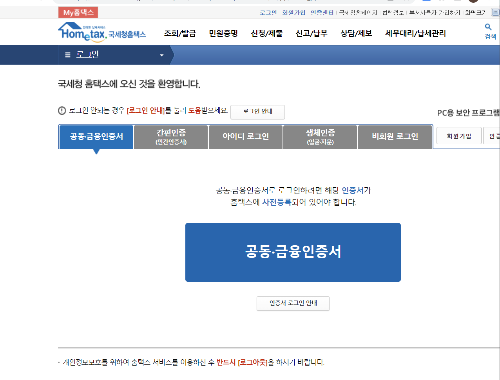Screen dimensions: 500x380
Task: Click the 국세청 홈택스에 오신 것을 환영합니다 heading
Action: point(129,84)
